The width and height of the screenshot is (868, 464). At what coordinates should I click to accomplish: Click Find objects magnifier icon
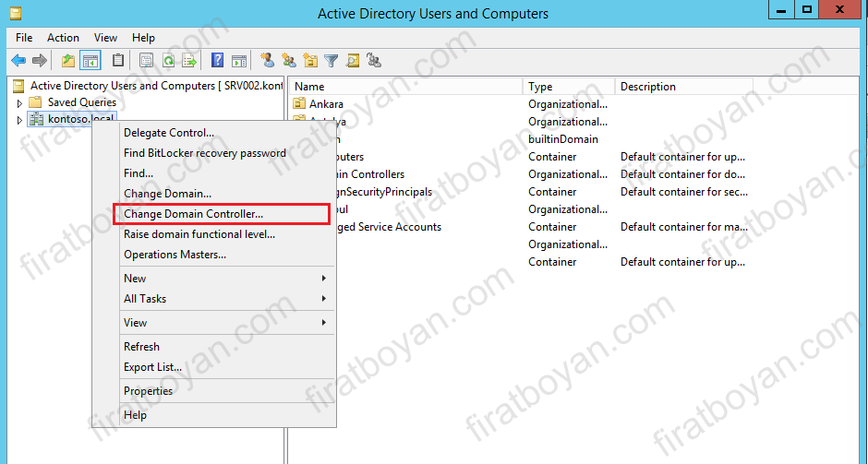[353, 60]
